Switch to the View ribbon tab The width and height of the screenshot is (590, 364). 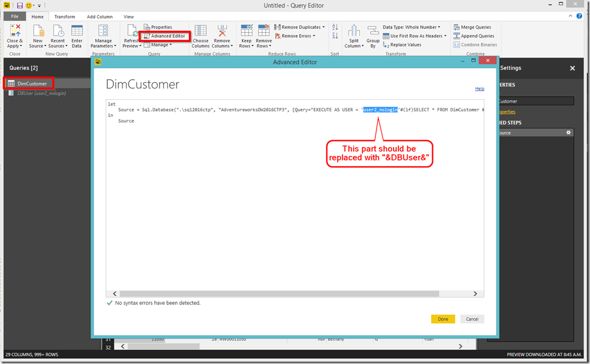pos(129,17)
